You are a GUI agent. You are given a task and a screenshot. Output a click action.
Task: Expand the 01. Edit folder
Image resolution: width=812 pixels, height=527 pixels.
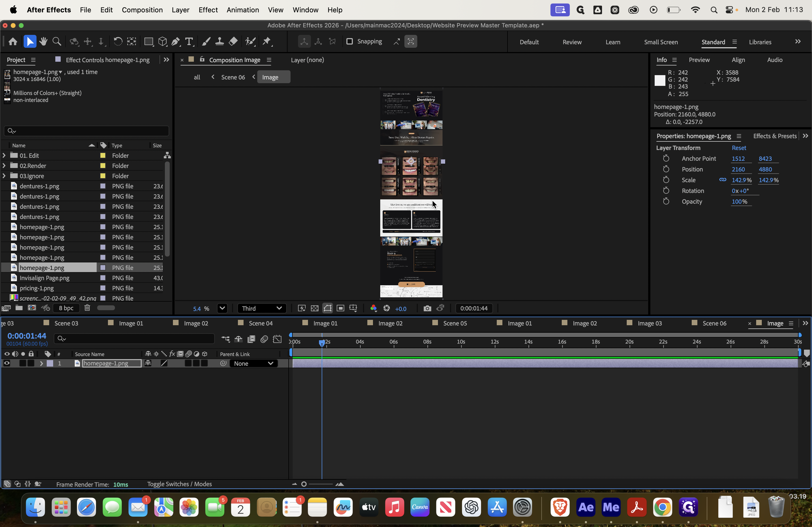tap(4, 155)
